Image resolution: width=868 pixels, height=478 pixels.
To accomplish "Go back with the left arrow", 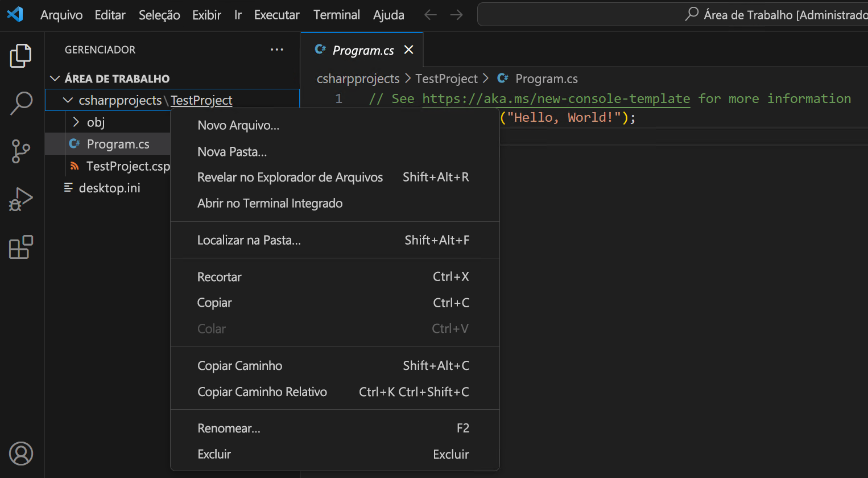I will (431, 15).
